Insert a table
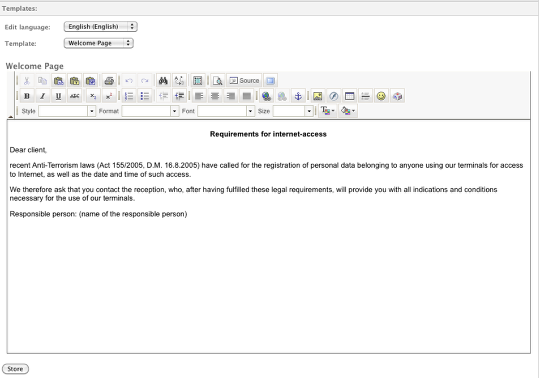540x378 pixels. (x=350, y=96)
